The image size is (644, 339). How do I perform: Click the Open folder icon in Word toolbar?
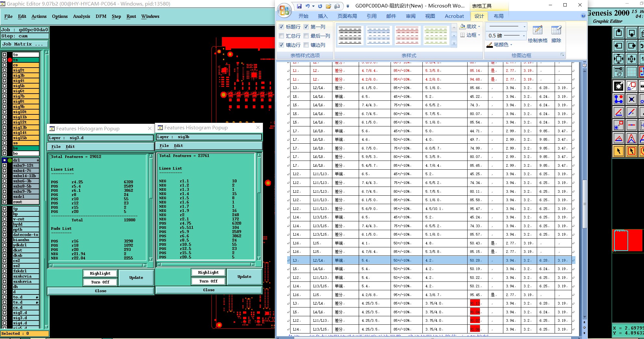point(328,6)
